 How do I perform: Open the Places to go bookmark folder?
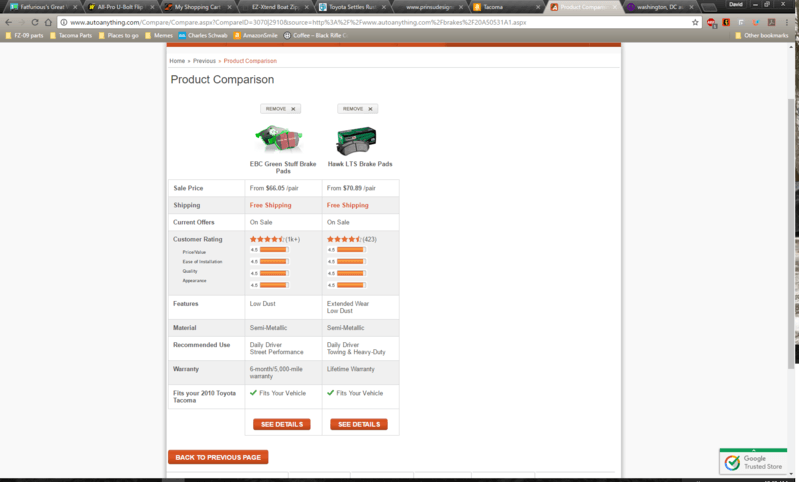point(119,36)
